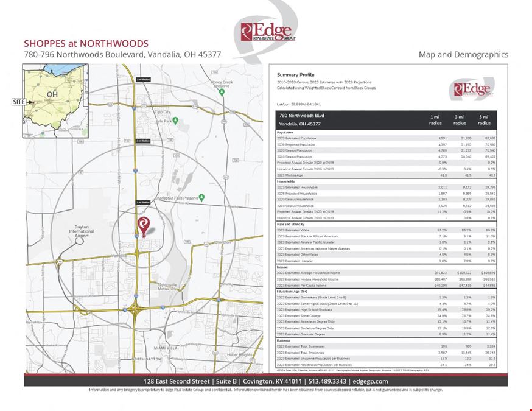Screen dimensions: 532x411
Task: Click the Honey Creek Preserve green park marker
Action: pos(222,92)
